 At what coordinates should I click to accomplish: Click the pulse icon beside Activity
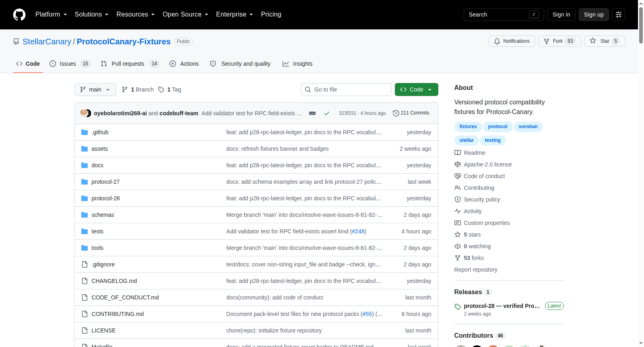458,211
